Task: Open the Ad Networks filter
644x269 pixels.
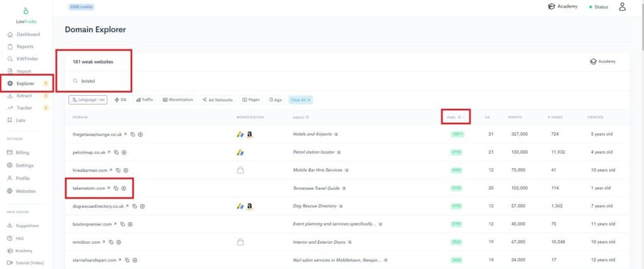Action: tap(218, 100)
